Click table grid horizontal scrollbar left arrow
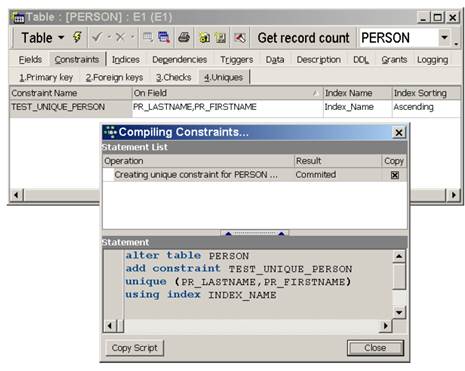Image resolution: width=465 pixels, height=371 pixels. click(17, 195)
